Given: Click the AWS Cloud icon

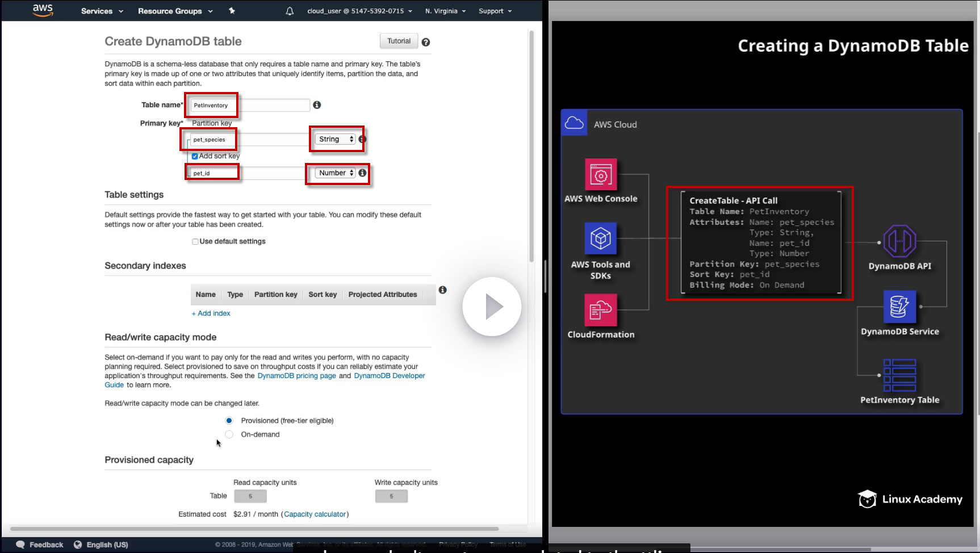Looking at the screenshot, I should (574, 123).
